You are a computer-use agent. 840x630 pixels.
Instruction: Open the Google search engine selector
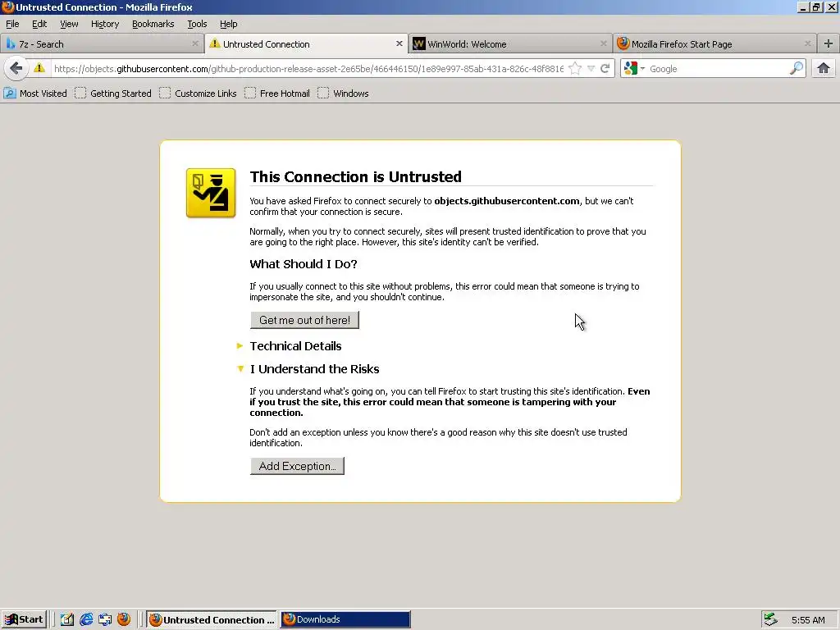pyautogui.click(x=634, y=69)
